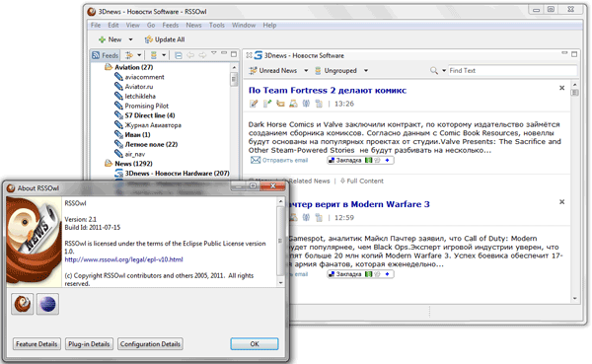Open the rssowl.org epl-v10 license link
Image resolution: width=592 pixels, height=364 pixels.
(124, 259)
